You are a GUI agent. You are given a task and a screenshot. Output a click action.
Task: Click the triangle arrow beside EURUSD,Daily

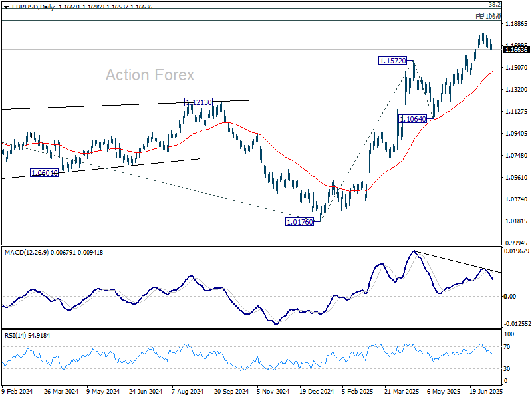coord(5,6)
